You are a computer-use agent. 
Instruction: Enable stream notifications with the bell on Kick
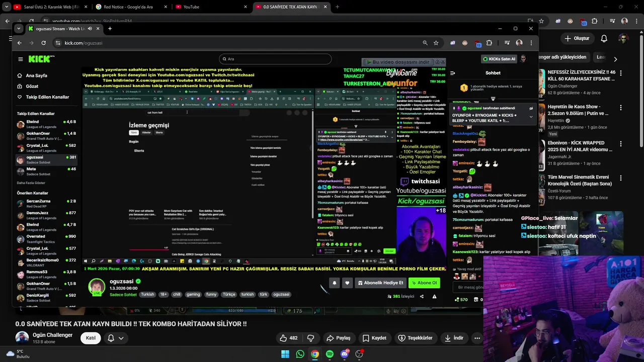click(334, 283)
